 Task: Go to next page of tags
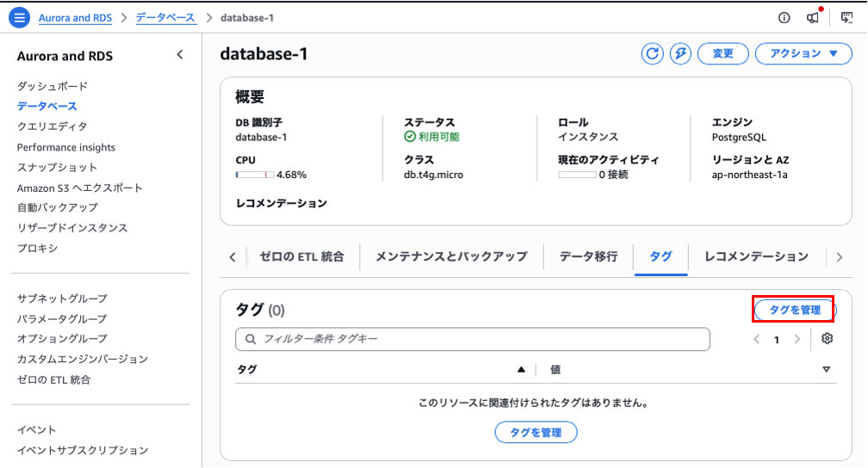797,339
